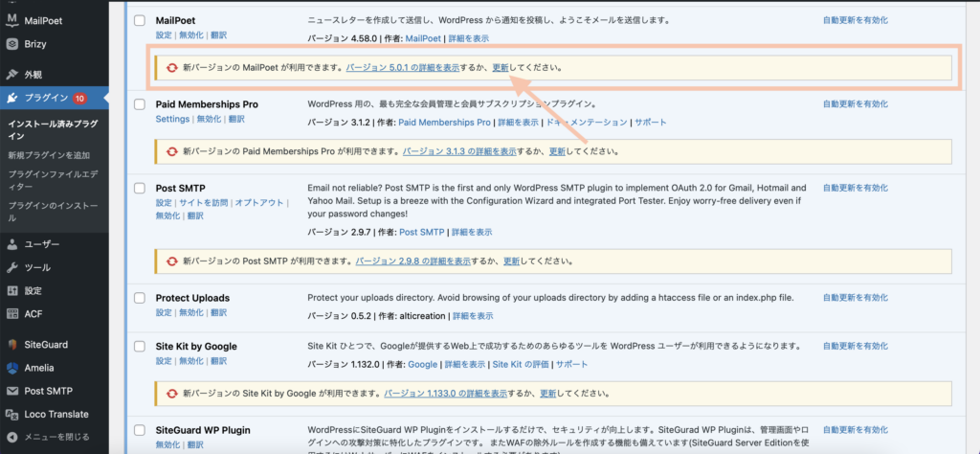Click update icon in Site Kit notice
The image size is (980, 454).
(171, 394)
